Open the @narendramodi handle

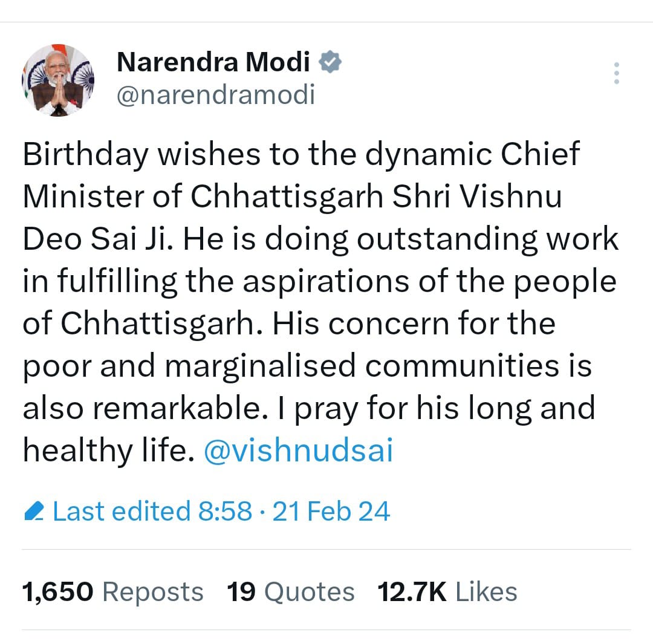pos(215,95)
